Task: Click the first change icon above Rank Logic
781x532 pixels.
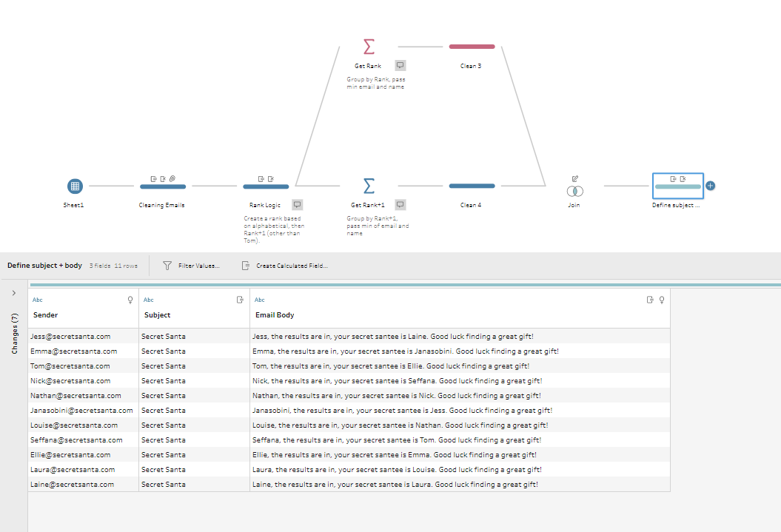Action: point(261,178)
